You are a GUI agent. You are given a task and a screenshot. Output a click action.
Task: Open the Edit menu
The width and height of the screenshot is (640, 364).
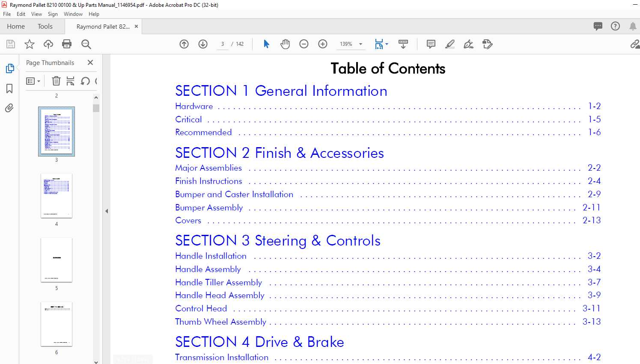click(x=21, y=14)
